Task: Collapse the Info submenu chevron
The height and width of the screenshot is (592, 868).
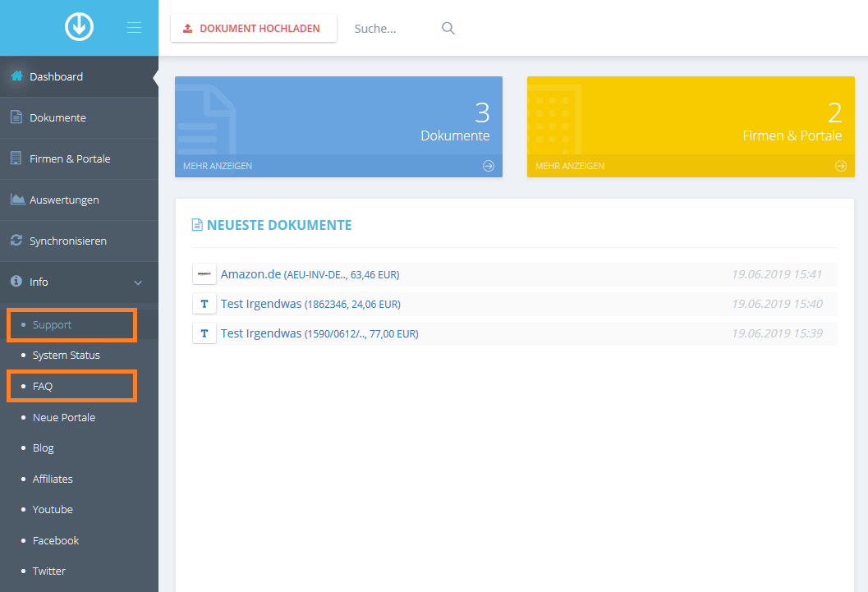Action: point(138,282)
